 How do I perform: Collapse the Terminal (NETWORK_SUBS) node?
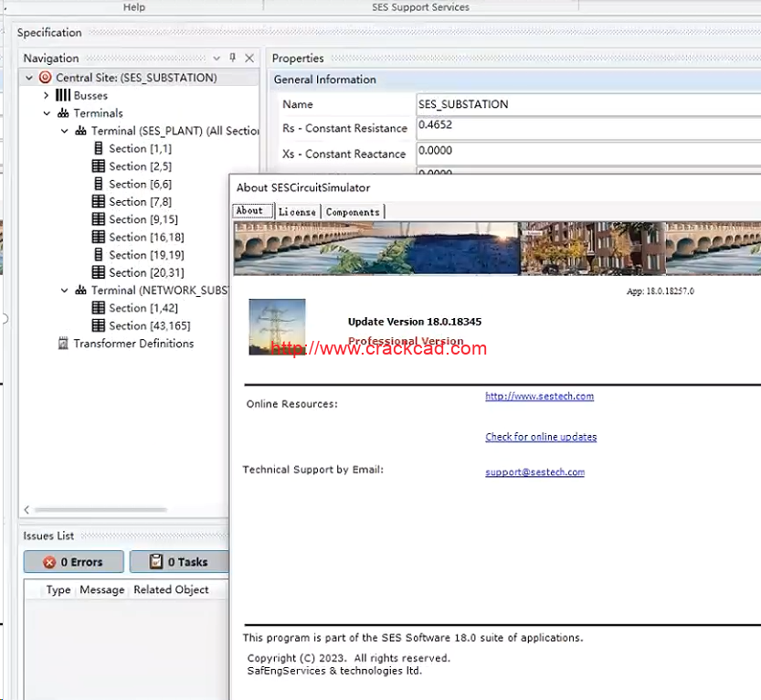click(x=64, y=290)
